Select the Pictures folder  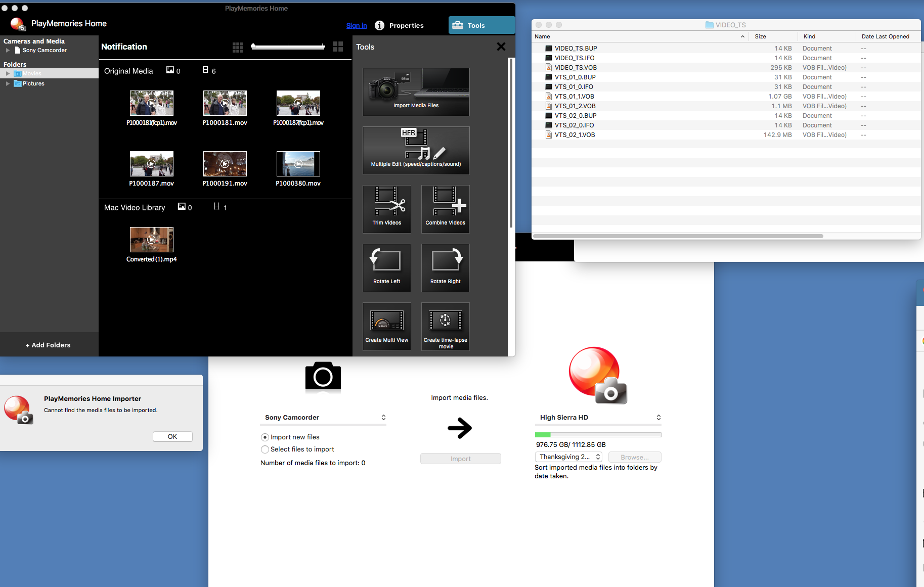(33, 83)
